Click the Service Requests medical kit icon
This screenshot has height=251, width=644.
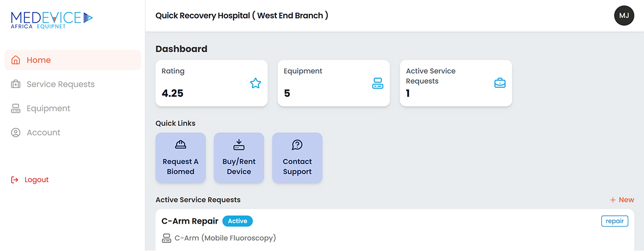click(16, 84)
